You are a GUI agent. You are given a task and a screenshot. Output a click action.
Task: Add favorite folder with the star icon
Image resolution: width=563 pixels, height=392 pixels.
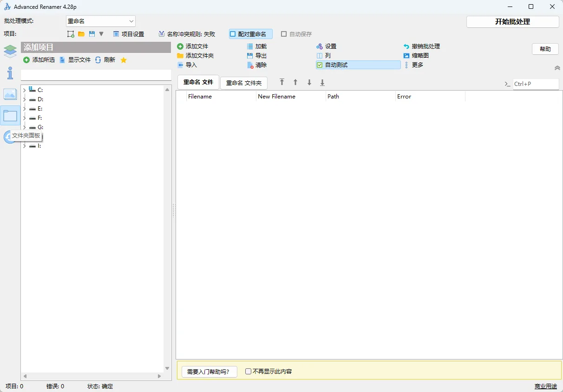click(124, 60)
